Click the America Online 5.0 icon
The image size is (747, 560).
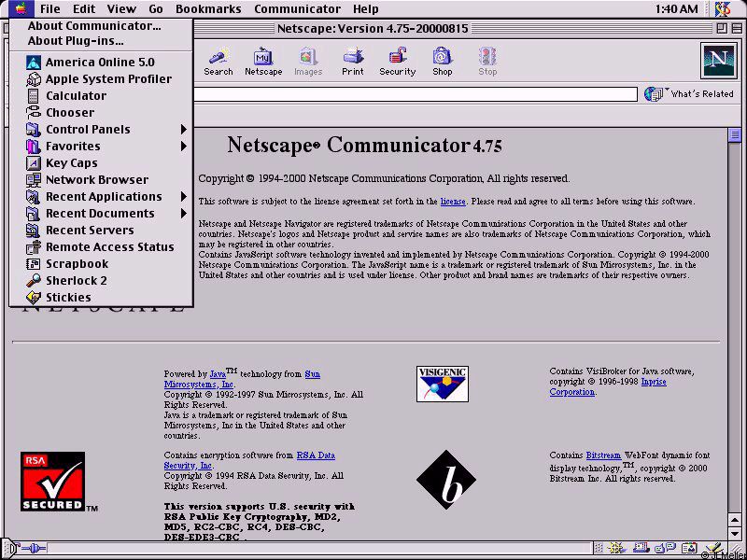tap(34, 63)
